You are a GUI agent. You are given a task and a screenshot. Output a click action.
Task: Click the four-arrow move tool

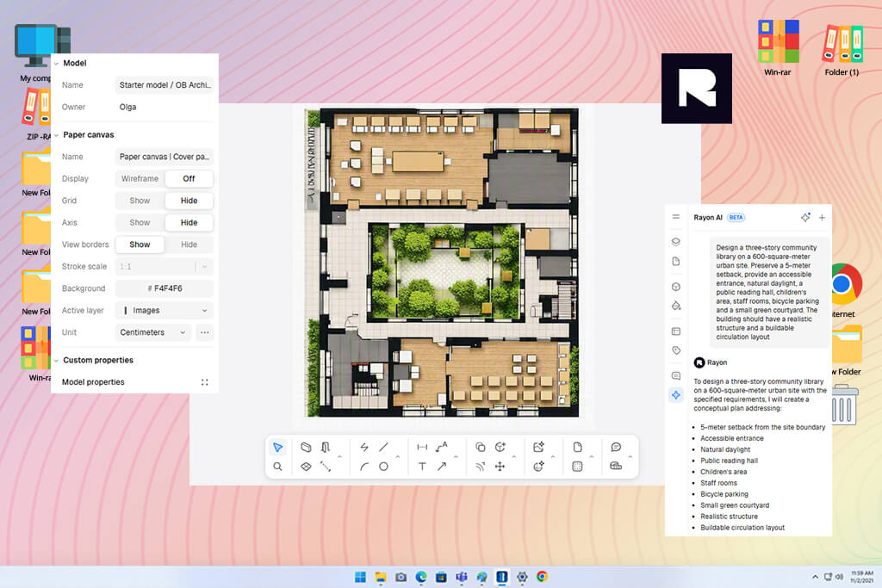[x=500, y=467]
